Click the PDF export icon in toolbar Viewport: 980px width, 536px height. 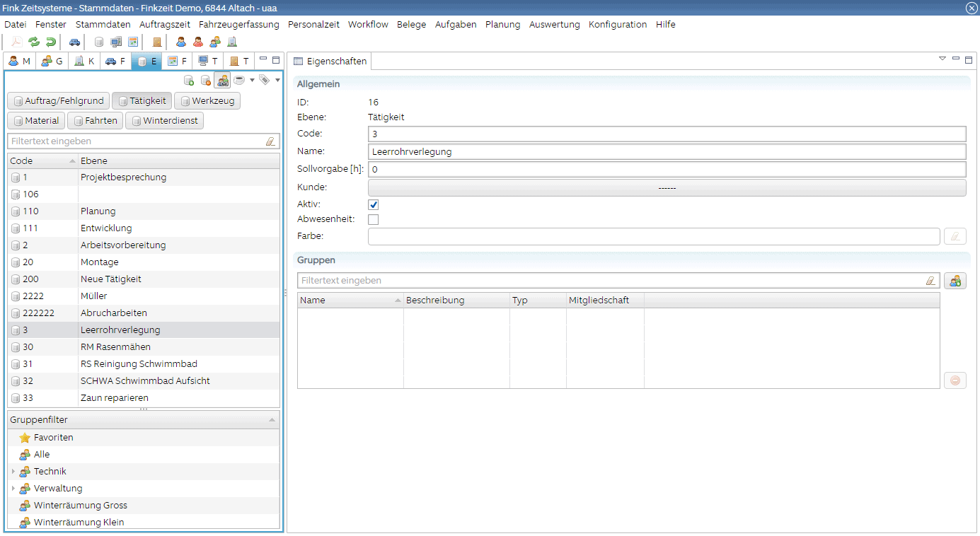tap(16, 42)
